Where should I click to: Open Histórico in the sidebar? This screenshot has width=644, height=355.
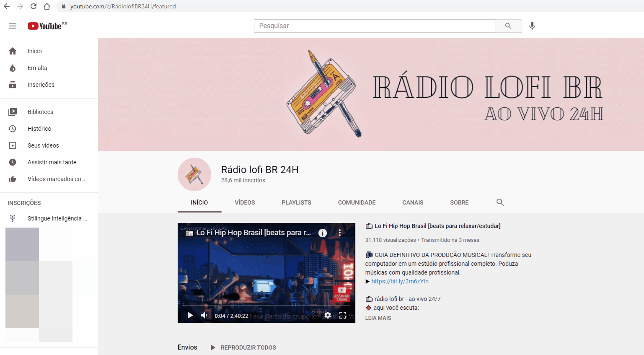click(x=39, y=129)
